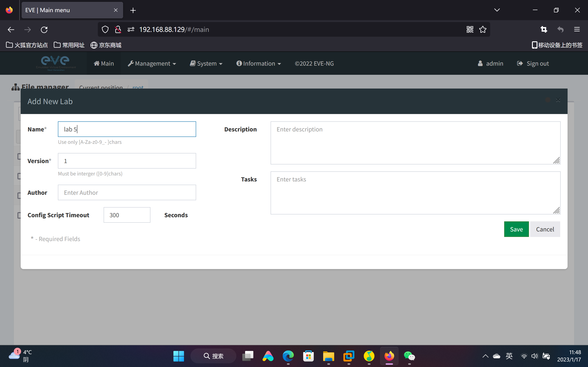The image size is (588, 367).
Task: Click the Enter Author input field
Action: pyautogui.click(x=127, y=192)
